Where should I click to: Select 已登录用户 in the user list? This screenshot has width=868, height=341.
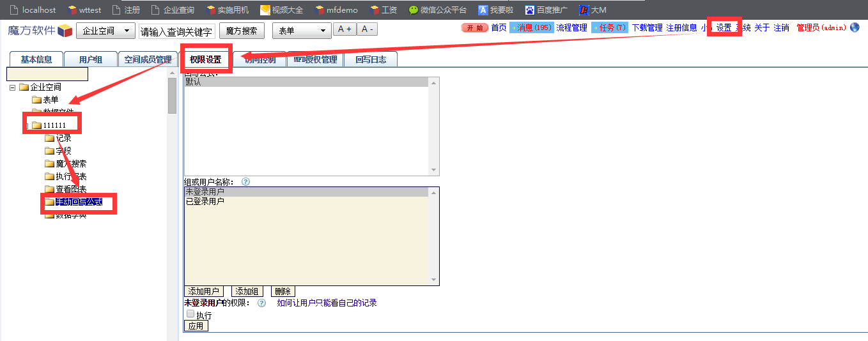(307, 201)
